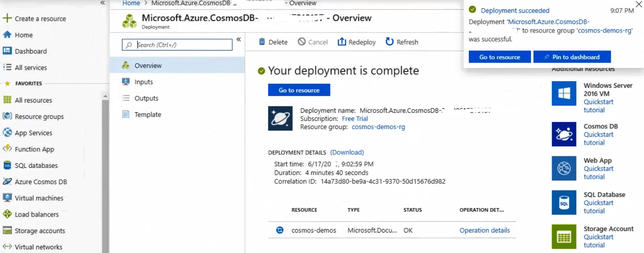Open Windows Server 2016 VM Quickstart tutorial

598,106
